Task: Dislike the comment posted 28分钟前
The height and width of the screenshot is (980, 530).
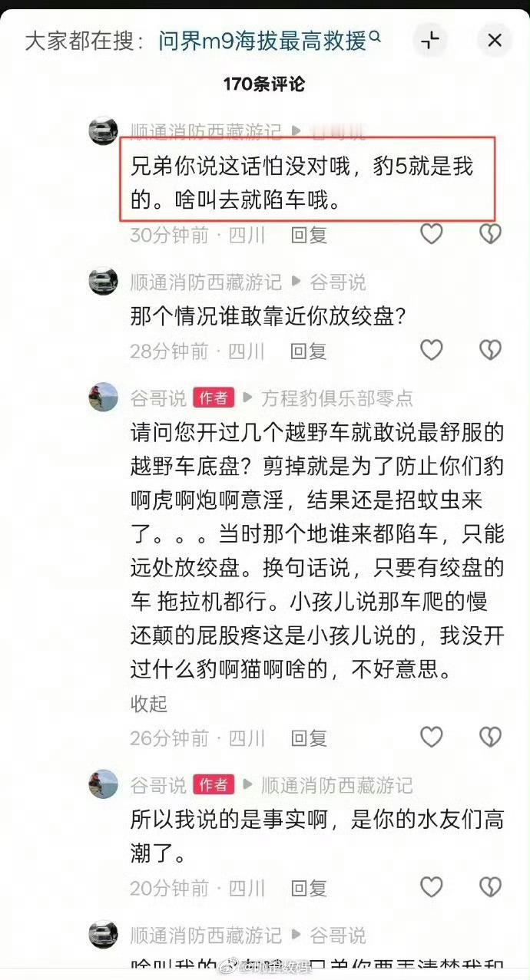Action: click(490, 350)
